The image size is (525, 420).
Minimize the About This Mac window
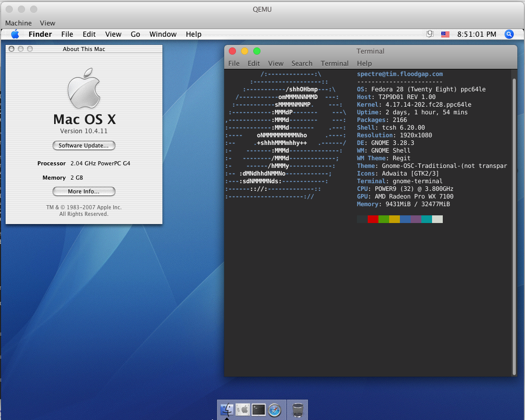(21, 49)
